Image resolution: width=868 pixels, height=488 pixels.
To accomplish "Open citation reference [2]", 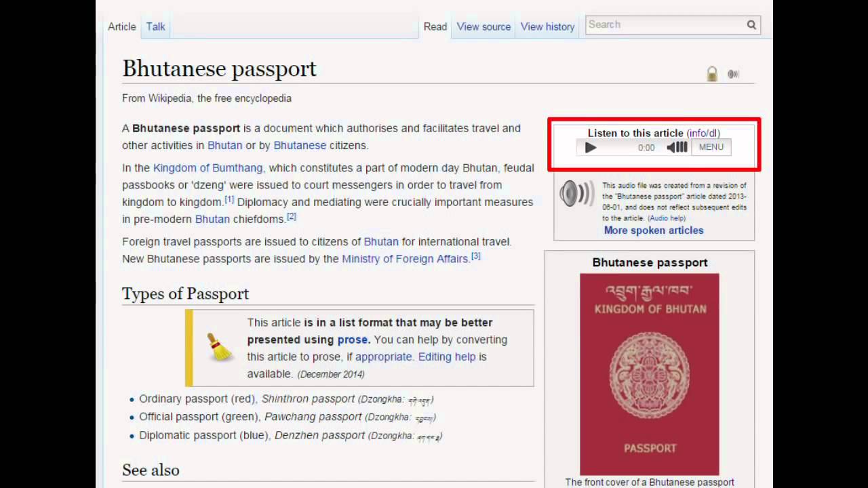I will point(292,216).
